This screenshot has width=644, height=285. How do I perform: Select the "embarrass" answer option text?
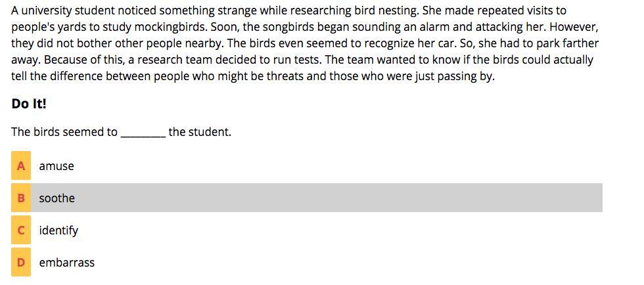point(67,263)
